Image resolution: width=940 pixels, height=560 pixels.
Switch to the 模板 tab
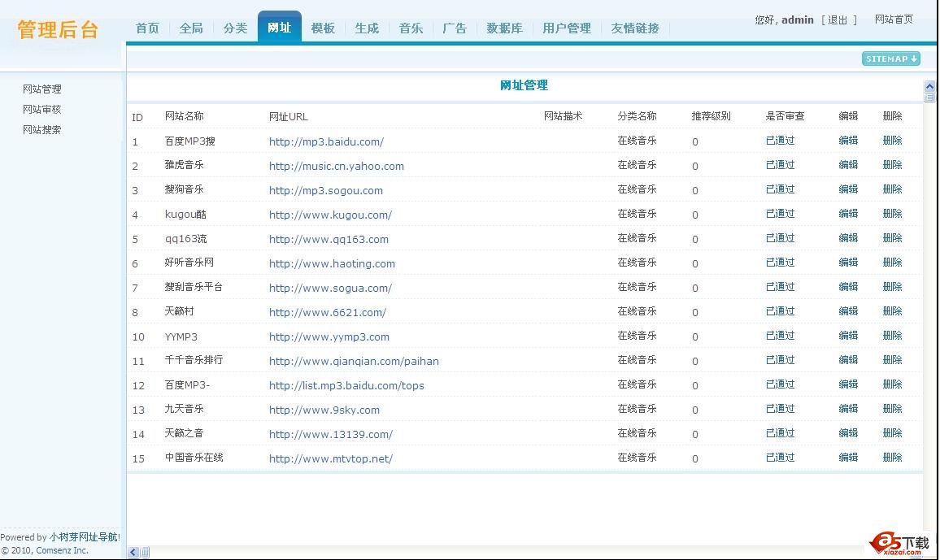pos(323,28)
